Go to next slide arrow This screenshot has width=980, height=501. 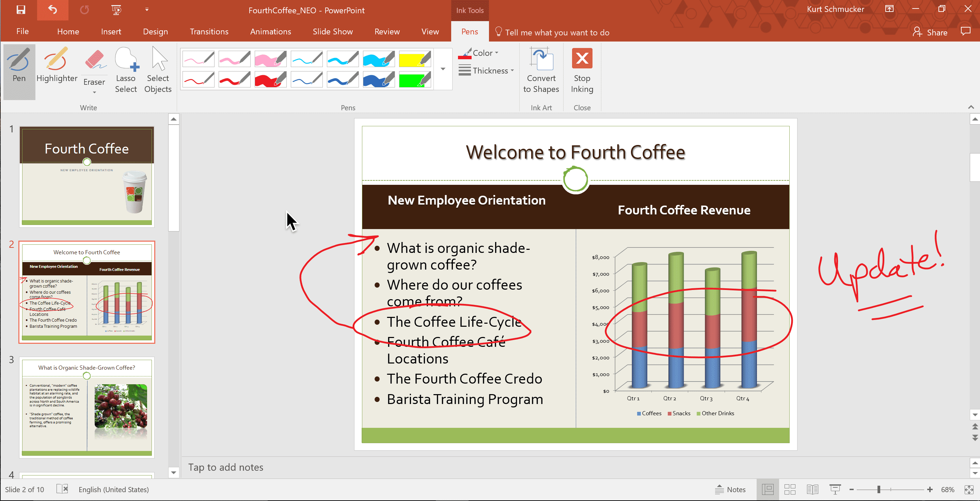(x=975, y=437)
